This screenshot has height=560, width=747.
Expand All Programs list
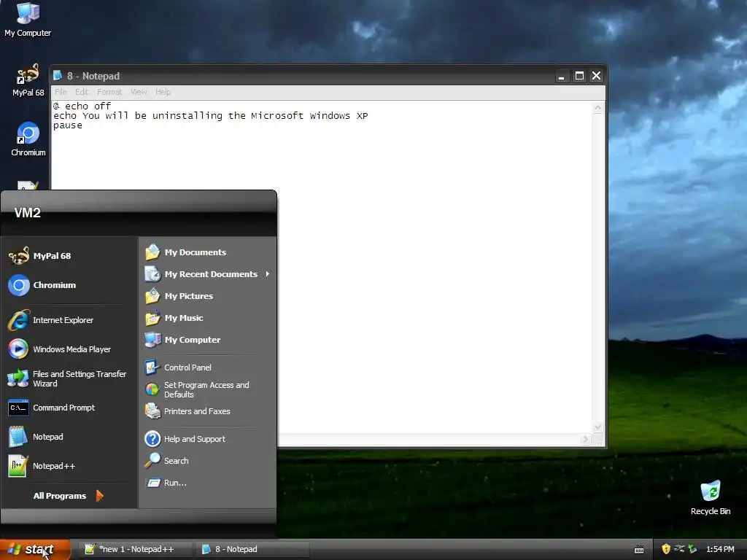pyautogui.click(x=68, y=496)
